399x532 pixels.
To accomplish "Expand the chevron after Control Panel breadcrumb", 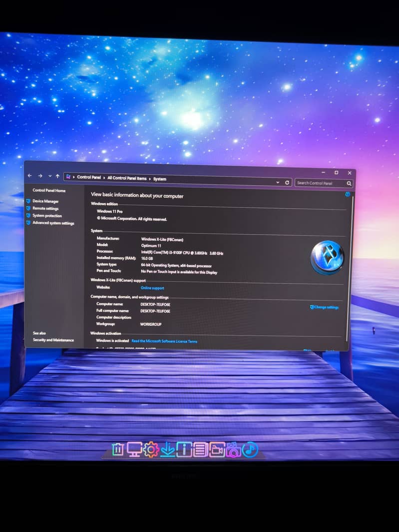I will coord(104,178).
